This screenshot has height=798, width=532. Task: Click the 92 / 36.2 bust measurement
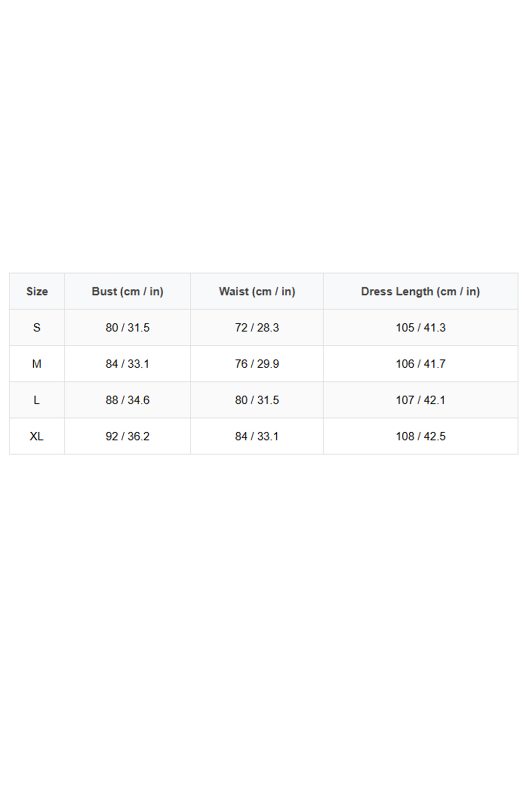coord(128,436)
